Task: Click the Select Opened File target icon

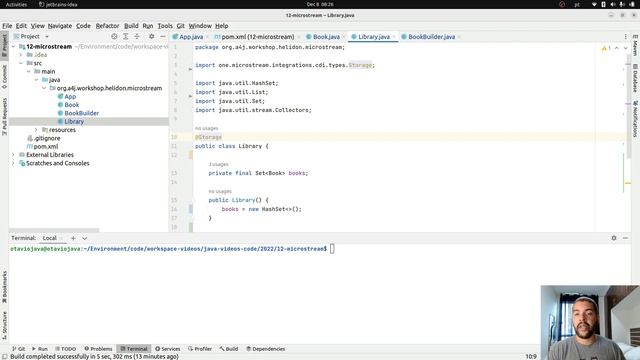Action: tap(114, 36)
